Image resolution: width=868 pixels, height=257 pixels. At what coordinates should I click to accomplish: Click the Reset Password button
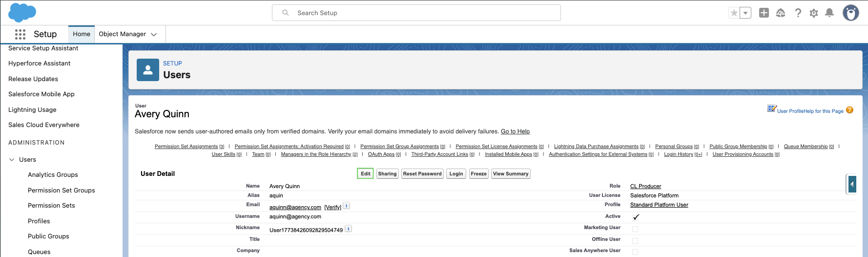click(x=422, y=173)
